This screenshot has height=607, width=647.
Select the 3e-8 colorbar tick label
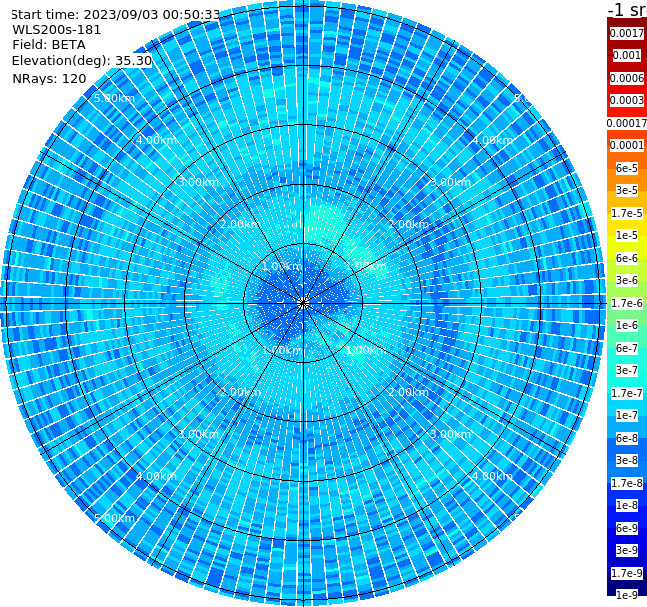pos(627,460)
